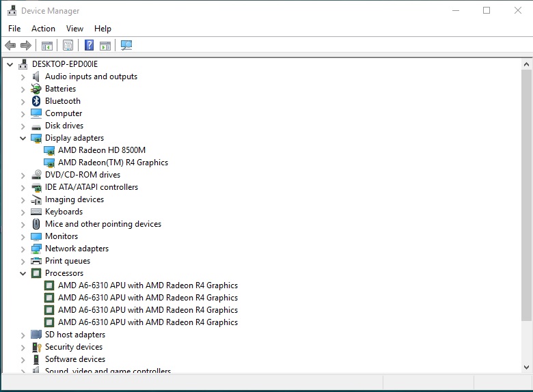Expand the Network adapters category

click(x=23, y=249)
